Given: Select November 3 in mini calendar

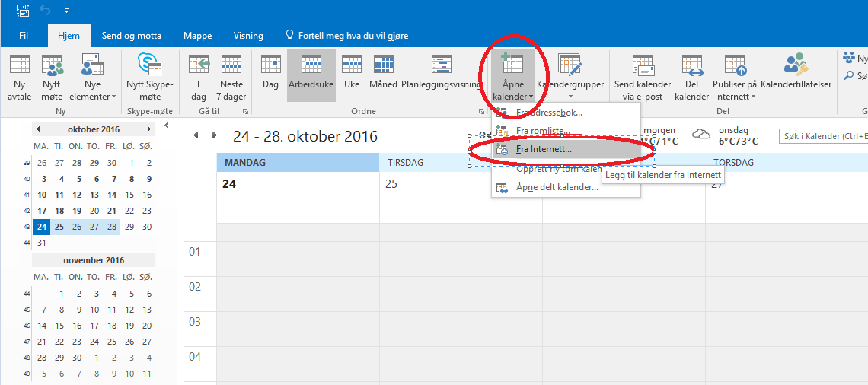Looking at the screenshot, I should pos(97,294).
